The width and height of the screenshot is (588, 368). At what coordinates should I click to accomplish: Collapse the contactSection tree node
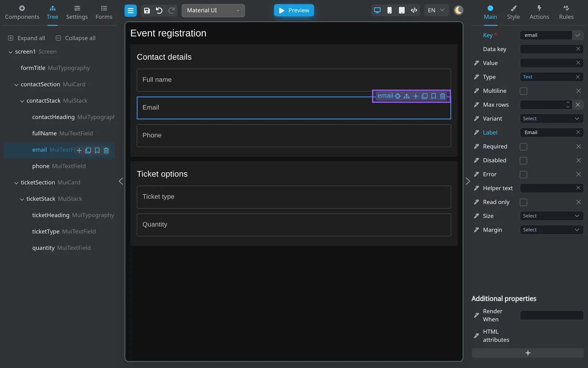coord(16,85)
